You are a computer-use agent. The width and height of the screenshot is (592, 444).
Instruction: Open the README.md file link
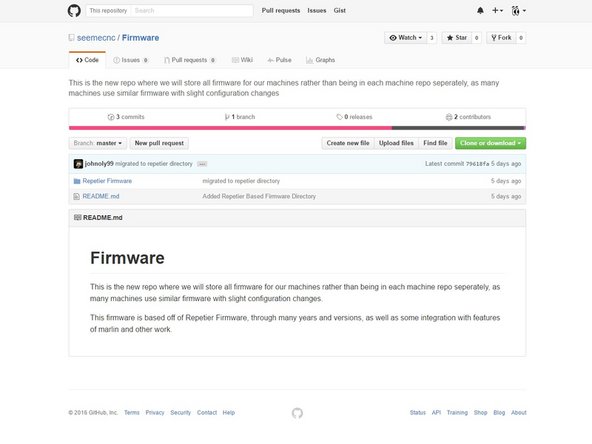[x=101, y=196]
